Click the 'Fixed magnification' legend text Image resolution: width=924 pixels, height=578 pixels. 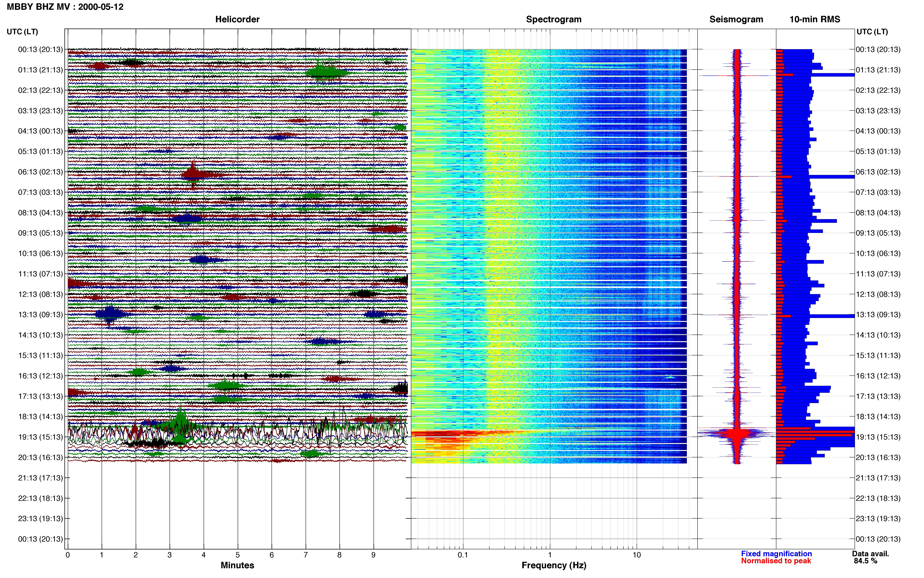776,554
